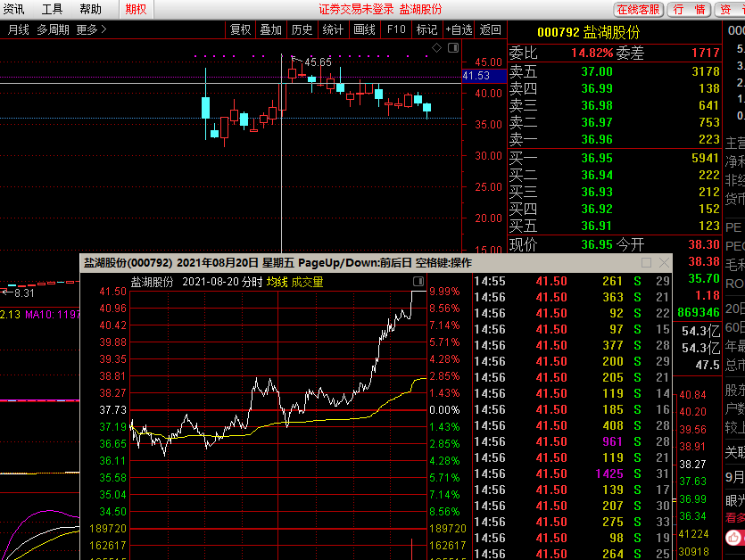Maximize the 2021-08-20 intraday popup window
Screen dimensions: 745x560
(x=646, y=263)
